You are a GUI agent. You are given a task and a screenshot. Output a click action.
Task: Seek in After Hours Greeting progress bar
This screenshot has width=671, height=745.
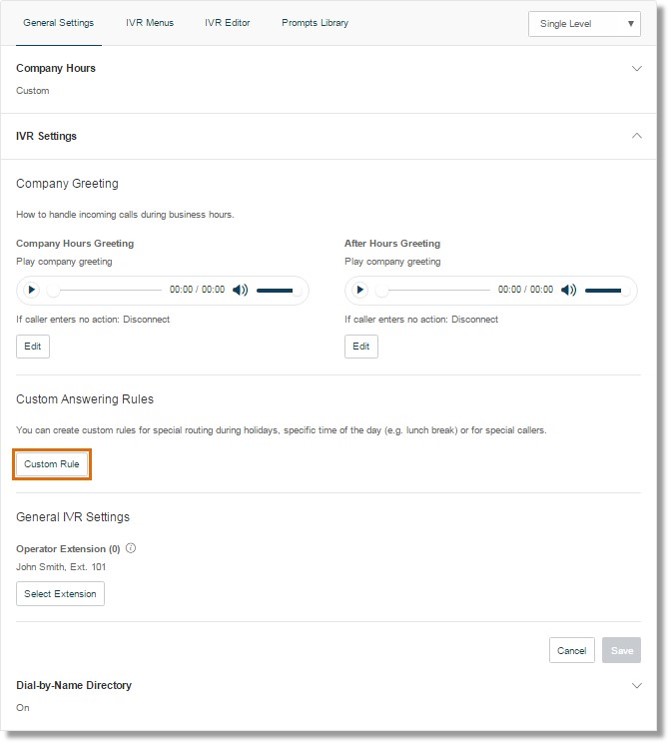[x=433, y=290]
